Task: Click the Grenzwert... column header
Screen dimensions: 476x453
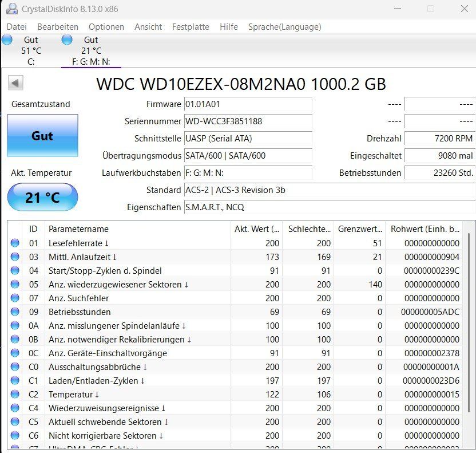Action: [x=360, y=229]
